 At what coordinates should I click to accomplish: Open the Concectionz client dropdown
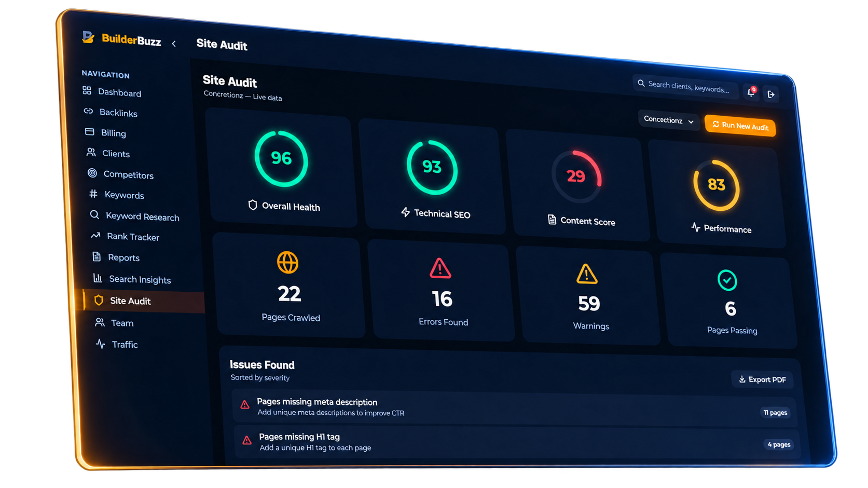pyautogui.click(x=668, y=120)
